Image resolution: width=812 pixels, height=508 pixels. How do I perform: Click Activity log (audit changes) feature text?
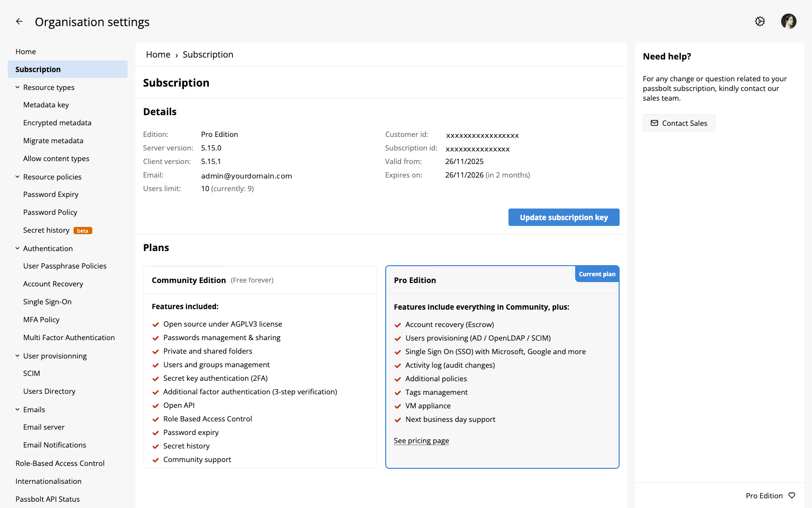(450, 365)
